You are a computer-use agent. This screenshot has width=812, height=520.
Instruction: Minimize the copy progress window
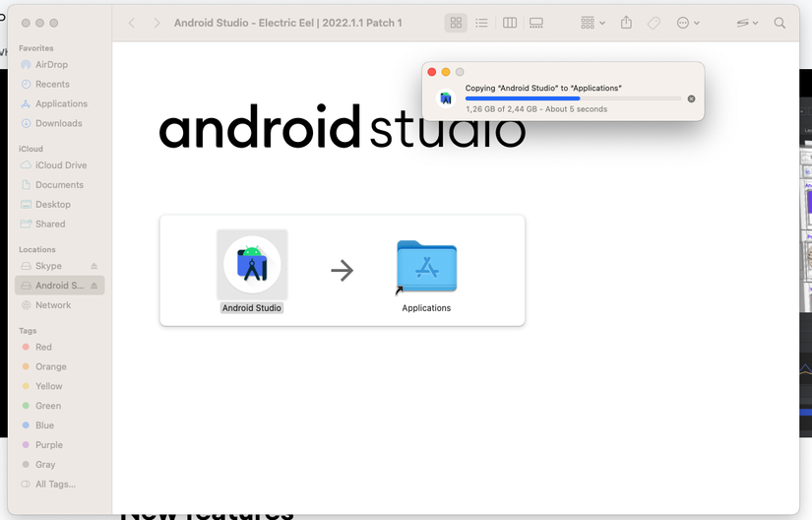(446, 72)
